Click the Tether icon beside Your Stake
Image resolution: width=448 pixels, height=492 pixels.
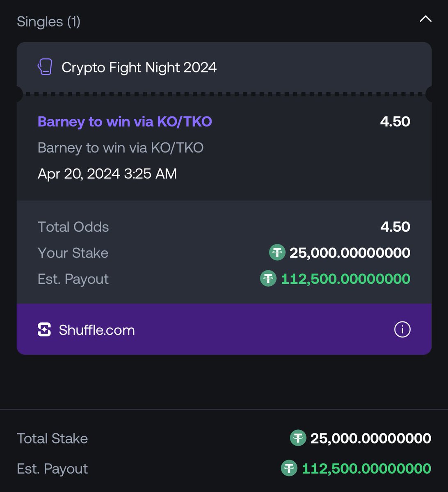[277, 253]
